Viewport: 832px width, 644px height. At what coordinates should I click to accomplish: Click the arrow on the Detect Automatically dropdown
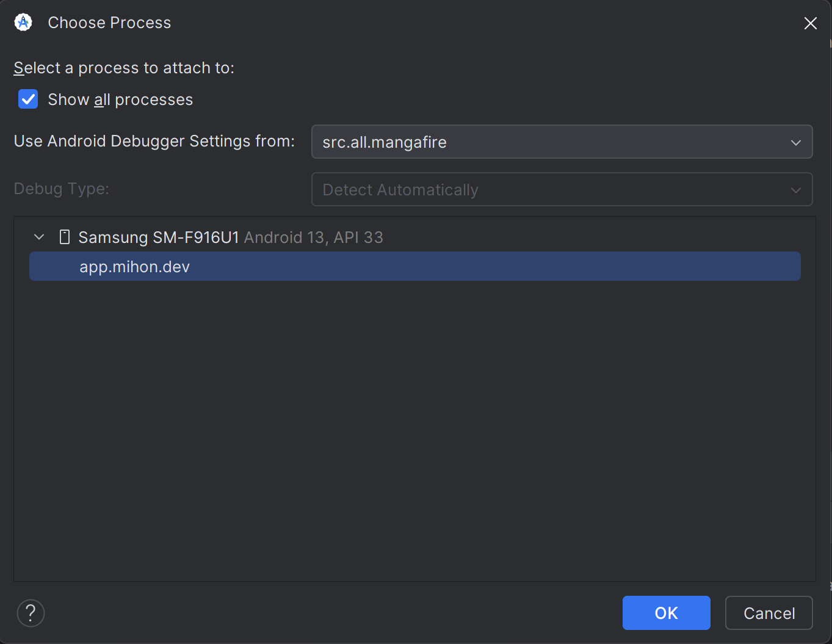(795, 190)
